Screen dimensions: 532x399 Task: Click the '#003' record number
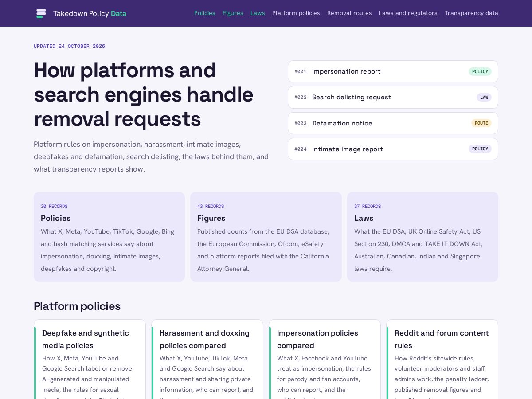click(x=301, y=123)
